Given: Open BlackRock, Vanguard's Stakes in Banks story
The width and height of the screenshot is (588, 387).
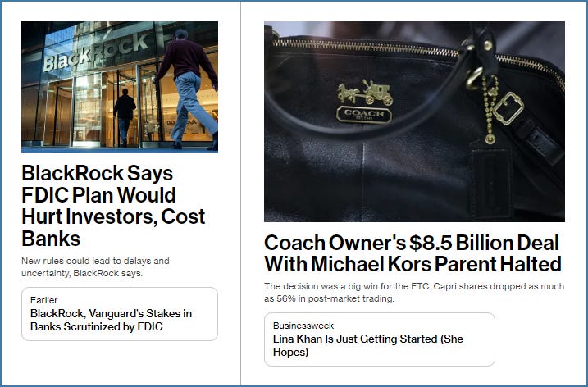Looking at the screenshot, I should (x=111, y=320).
